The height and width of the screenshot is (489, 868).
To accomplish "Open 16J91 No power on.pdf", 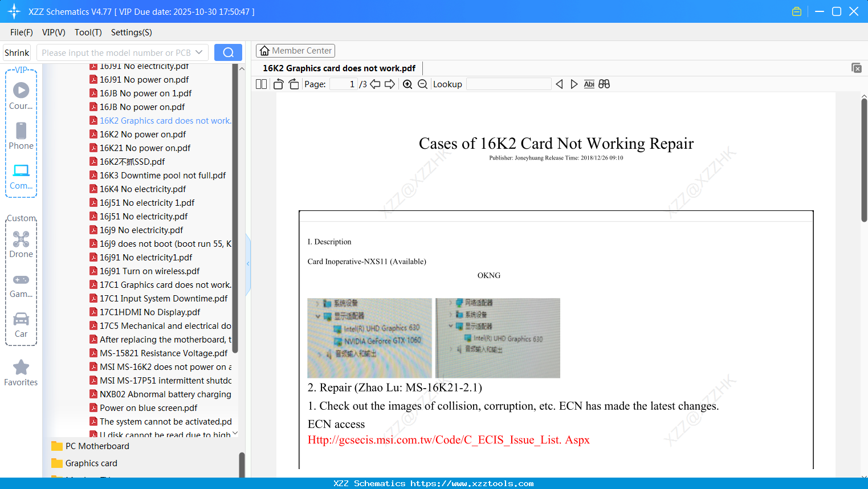I will click(139, 80).
